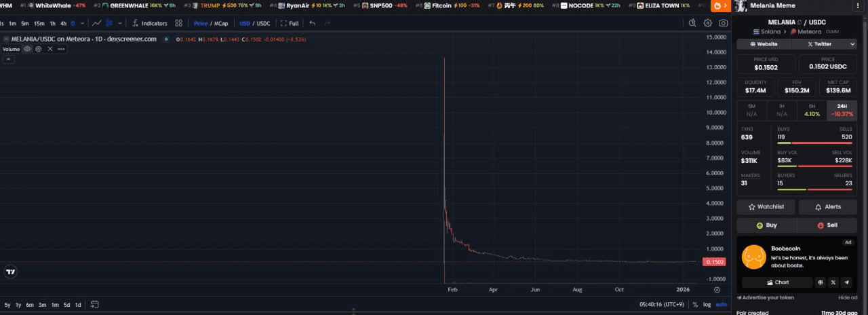Expand the social links chevron beside Twitter
Image resolution: width=868 pixels, height=315 pixels.
(852, 44)
